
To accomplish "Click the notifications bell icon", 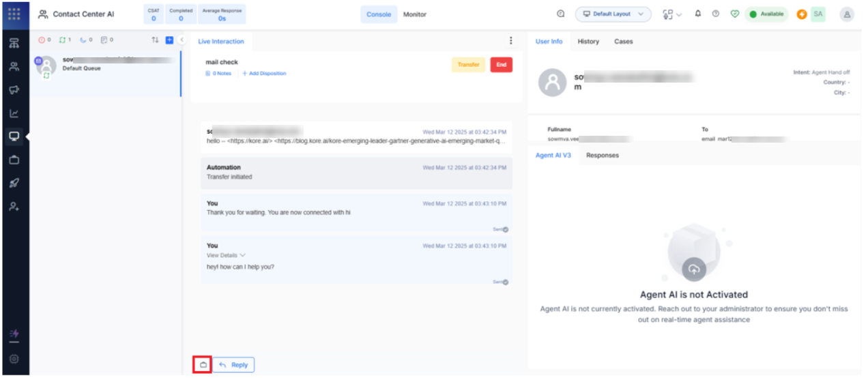I will tap(697, 14).
